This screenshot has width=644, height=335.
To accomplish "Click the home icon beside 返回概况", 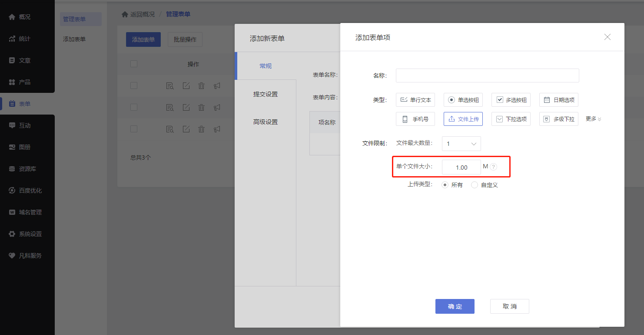I will [x=125, y=14].
